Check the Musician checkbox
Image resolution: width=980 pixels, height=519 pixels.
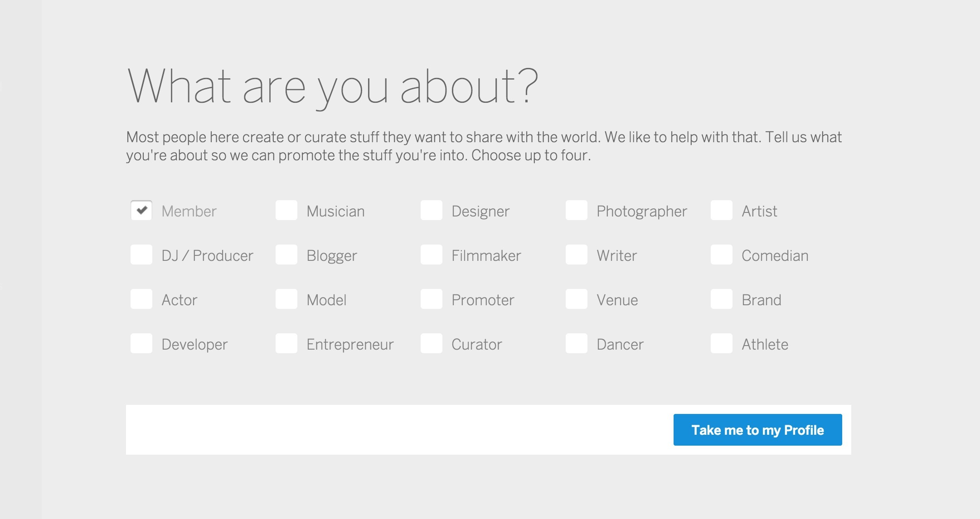click(x=286, y=211)
